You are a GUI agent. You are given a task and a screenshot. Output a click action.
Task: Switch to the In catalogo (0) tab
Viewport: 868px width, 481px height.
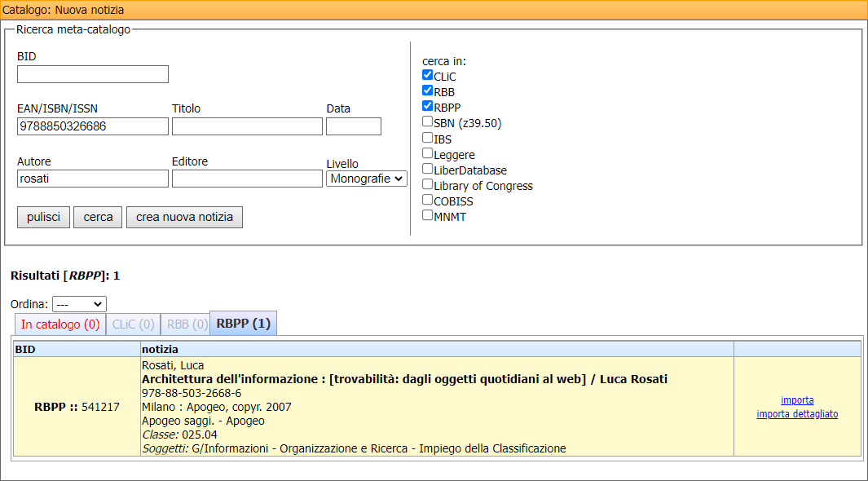[60, 324]
